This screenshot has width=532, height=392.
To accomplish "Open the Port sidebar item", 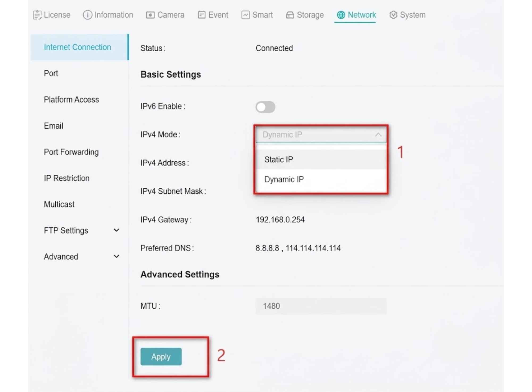I will click(51, 73).
